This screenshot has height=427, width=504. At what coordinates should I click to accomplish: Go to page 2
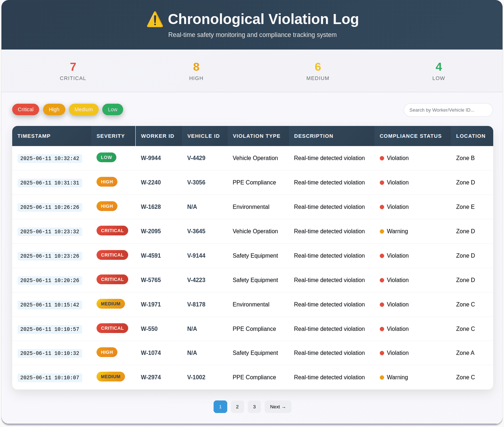point(237,407)
